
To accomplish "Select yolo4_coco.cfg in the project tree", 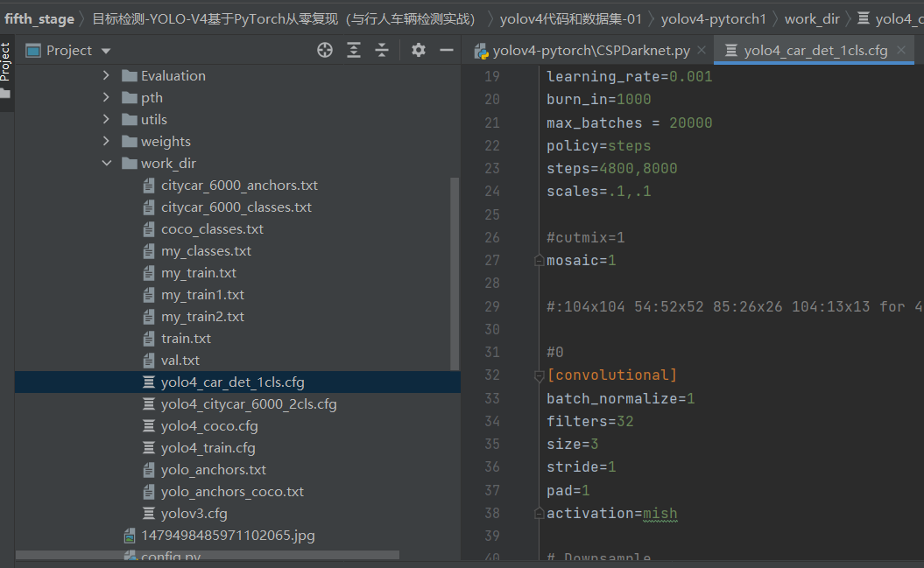I will pyautogui.click(x=208, y=425).
